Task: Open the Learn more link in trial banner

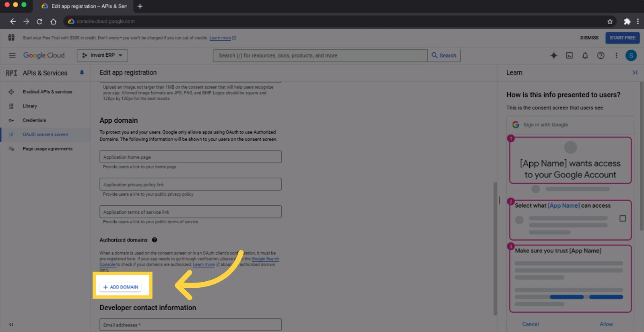Action: tap(223, 38)
